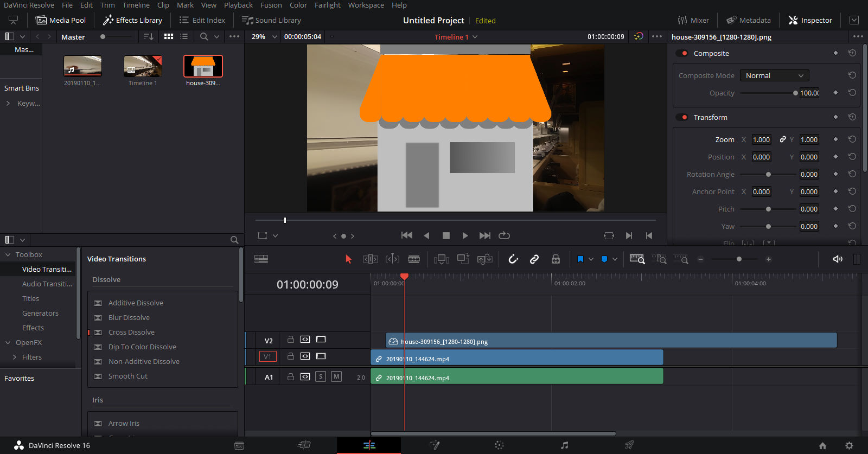
Task: Toggle the Inspector panel button
Action: [x=810, y=20]
